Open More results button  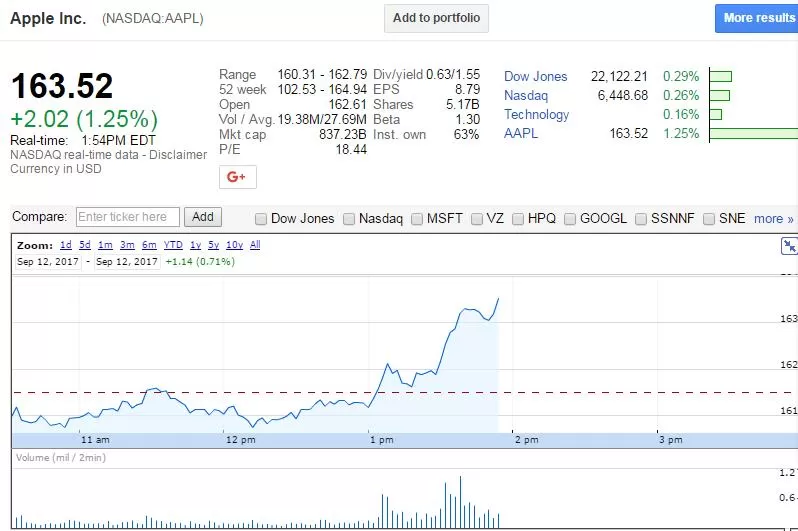[x=757, y=18]
